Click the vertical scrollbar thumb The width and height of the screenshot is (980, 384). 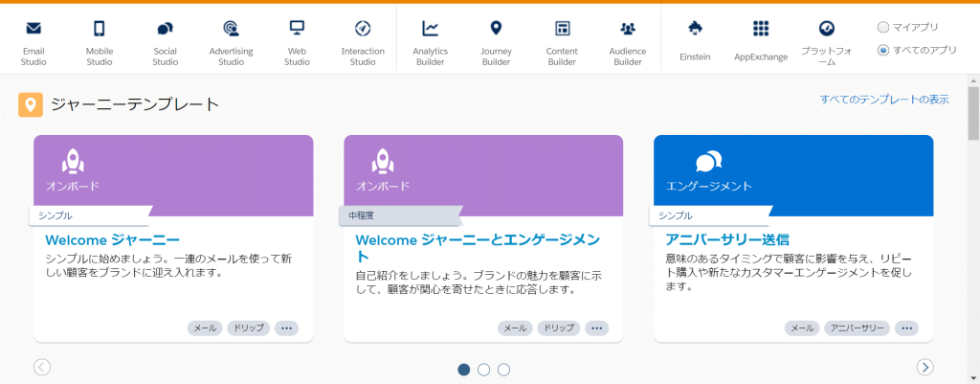click(x=973, y=113)
